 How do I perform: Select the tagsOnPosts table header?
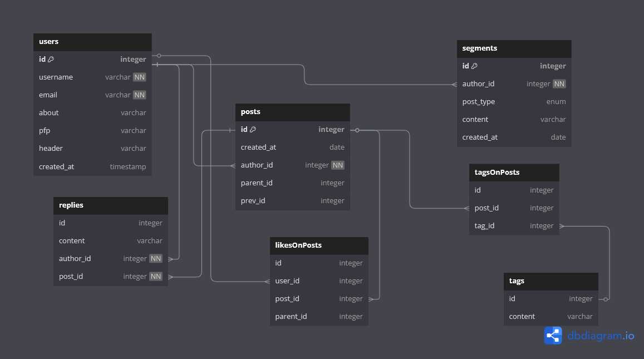pos(514,173)
